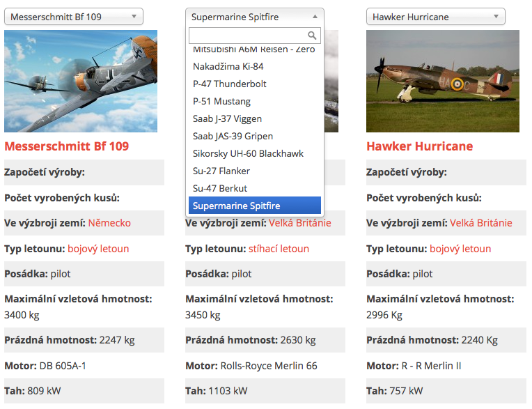Select highlighted Supermarine Spitfire option
532x409 pixels.
point(254,206)
